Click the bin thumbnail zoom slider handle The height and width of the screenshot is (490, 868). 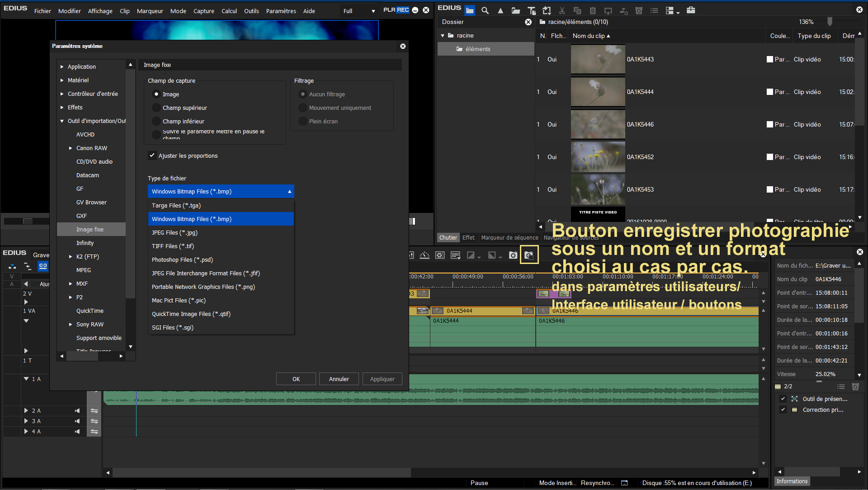tap(830, 22)
